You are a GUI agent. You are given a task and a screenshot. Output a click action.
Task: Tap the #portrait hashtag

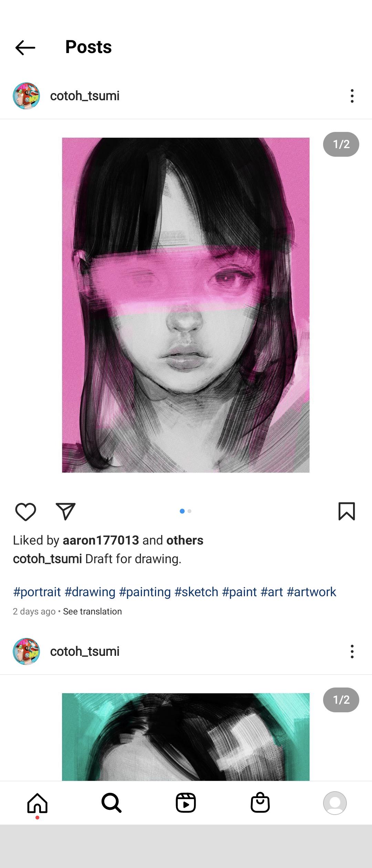37,592
